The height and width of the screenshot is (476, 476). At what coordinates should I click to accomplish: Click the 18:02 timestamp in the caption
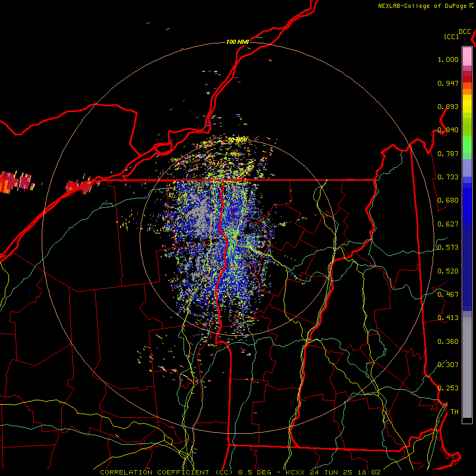369,472
